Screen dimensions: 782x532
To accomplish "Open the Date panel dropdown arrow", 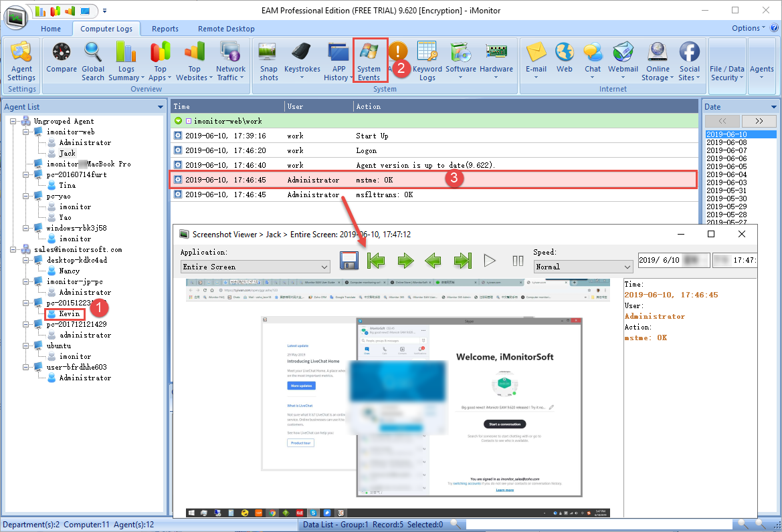I will pyautogui.click(x=773, y=107).
